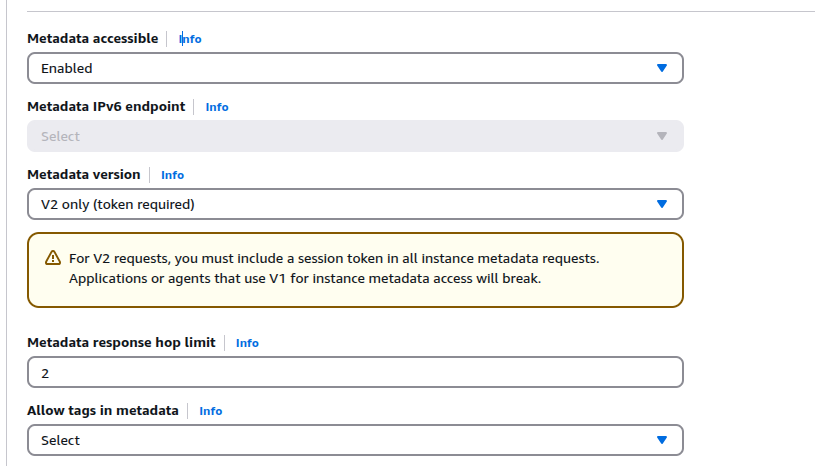Open the Info link beside Allow tags in metadata

click(211, 411)
